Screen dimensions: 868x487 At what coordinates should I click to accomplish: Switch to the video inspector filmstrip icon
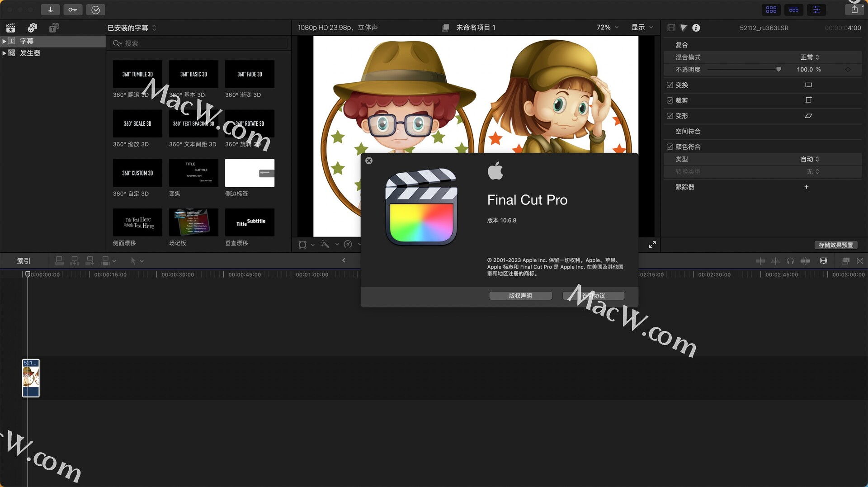[x=671, y=28]
